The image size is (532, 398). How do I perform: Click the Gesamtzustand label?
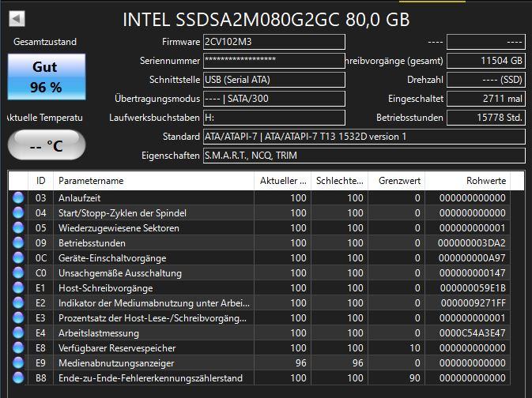point(45,42)
